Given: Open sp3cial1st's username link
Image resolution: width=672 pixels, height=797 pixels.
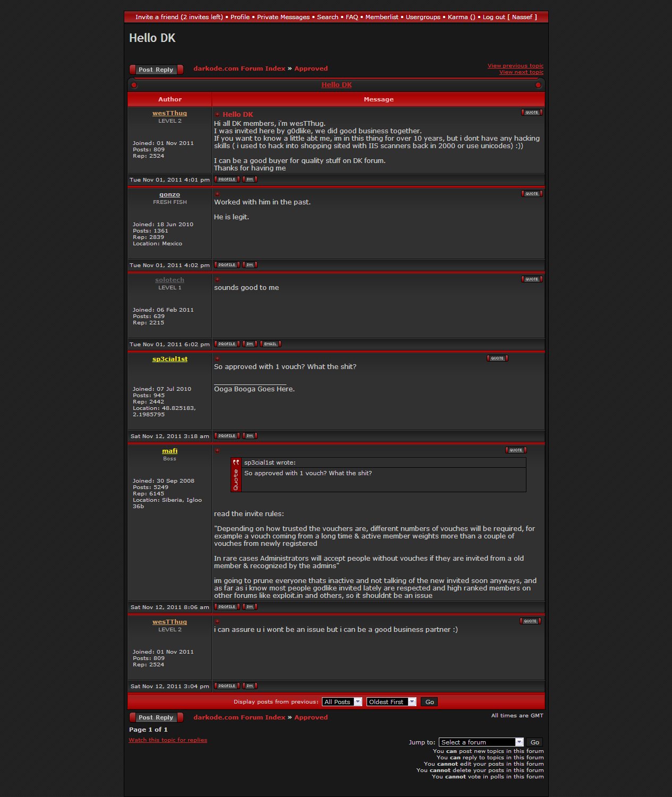Looking at the screenshot, I should 169,359.
